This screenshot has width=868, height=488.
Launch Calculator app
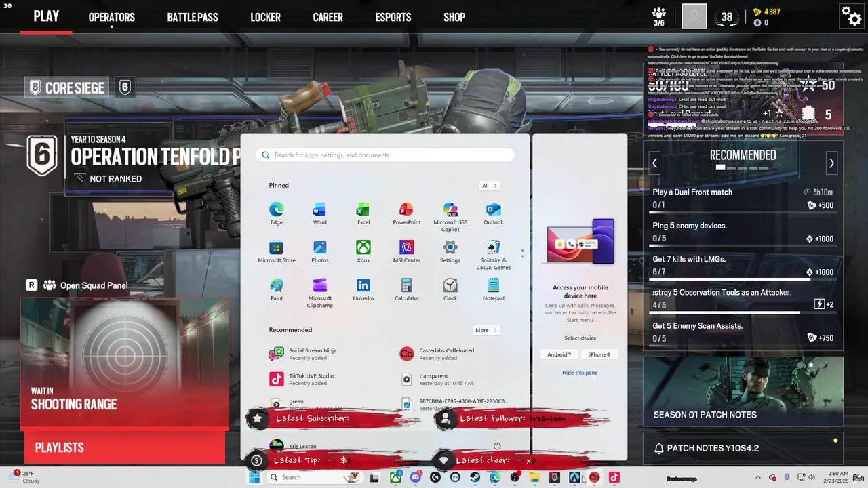[406, 289]
